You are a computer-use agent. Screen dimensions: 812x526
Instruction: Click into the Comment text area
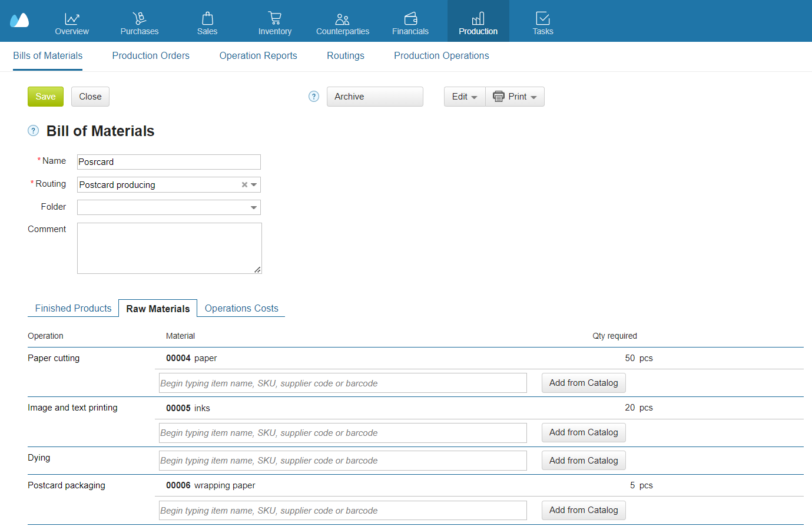[x=170, y=248]
